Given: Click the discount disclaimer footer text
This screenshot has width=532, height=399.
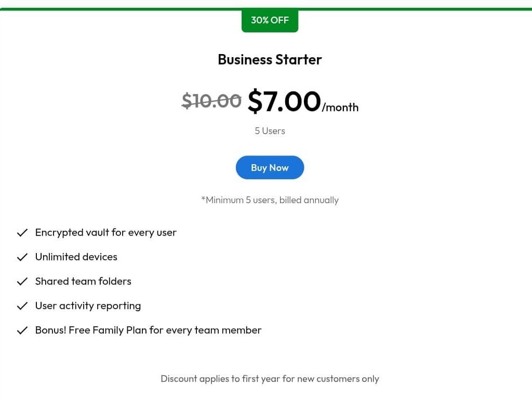Looking at the screenshot, I should coord(270,379).
